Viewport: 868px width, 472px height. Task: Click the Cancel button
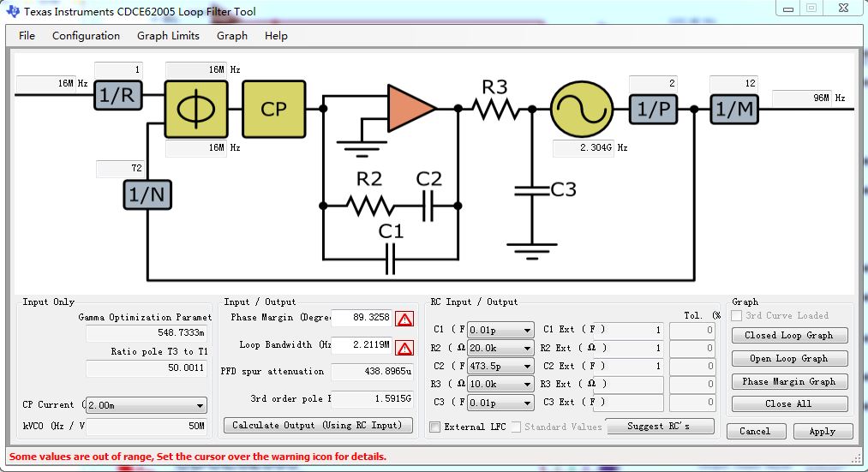click(756, 431)
